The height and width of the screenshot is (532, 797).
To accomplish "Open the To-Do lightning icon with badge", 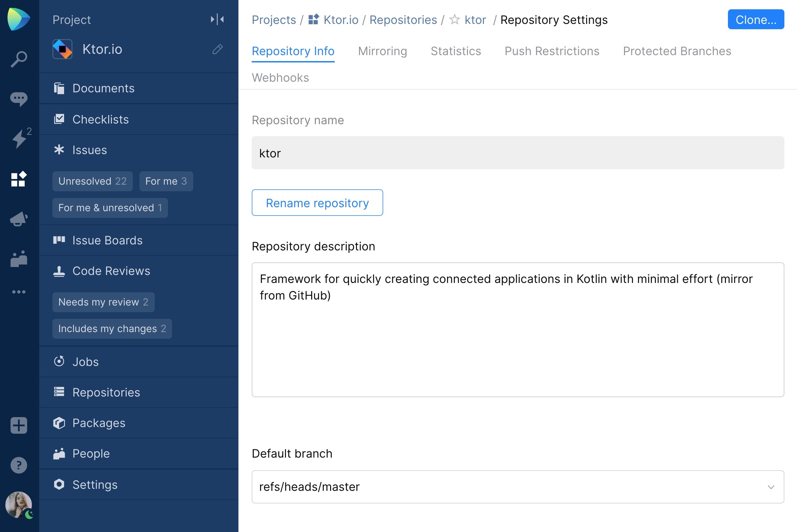I will (20, 138).
